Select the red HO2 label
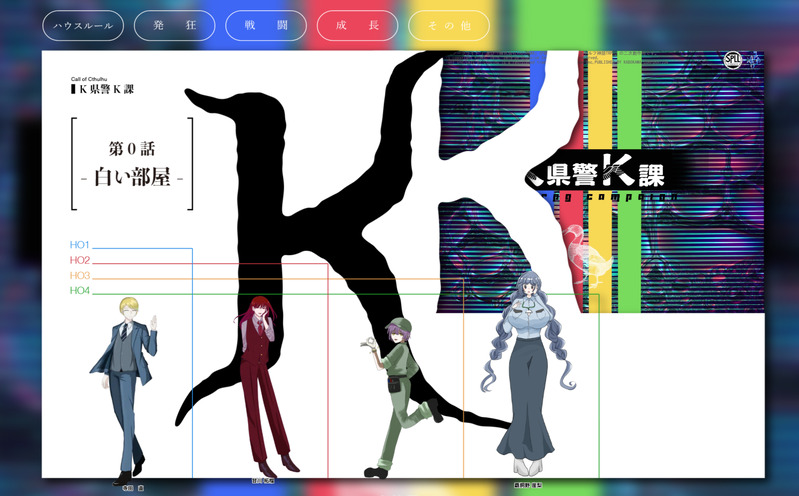 click(x=80, y=260)
